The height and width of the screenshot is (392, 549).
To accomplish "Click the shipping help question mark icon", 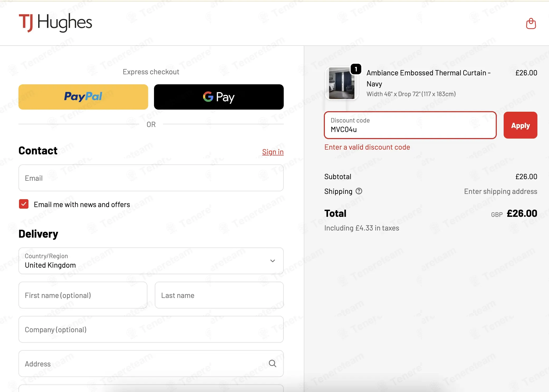I will (x=359, y=191).
